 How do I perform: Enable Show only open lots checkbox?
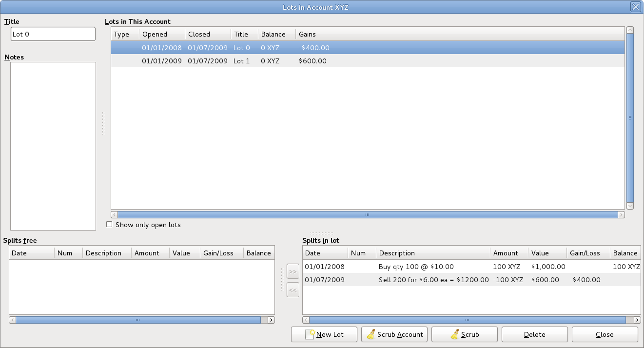(x=109, y=225)
